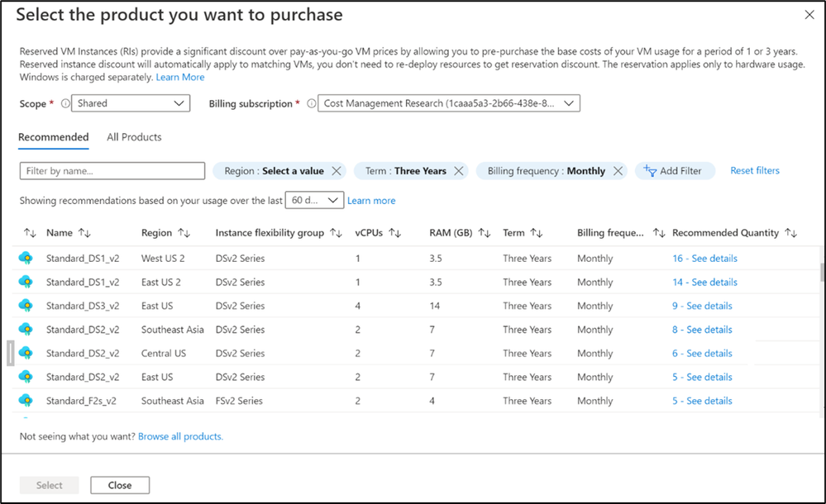Expand the usage days lookback dropdown

(x=313, y=200)
